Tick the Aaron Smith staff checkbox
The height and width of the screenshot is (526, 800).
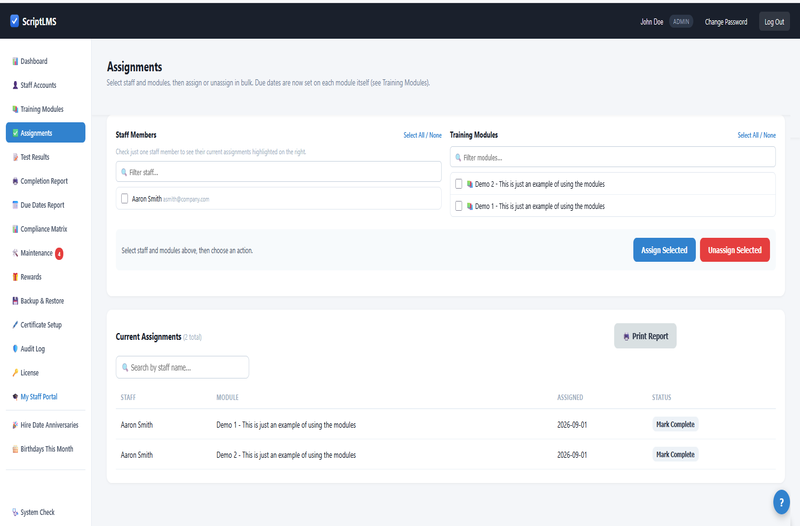pyautogui.click(x=124, y=198)
